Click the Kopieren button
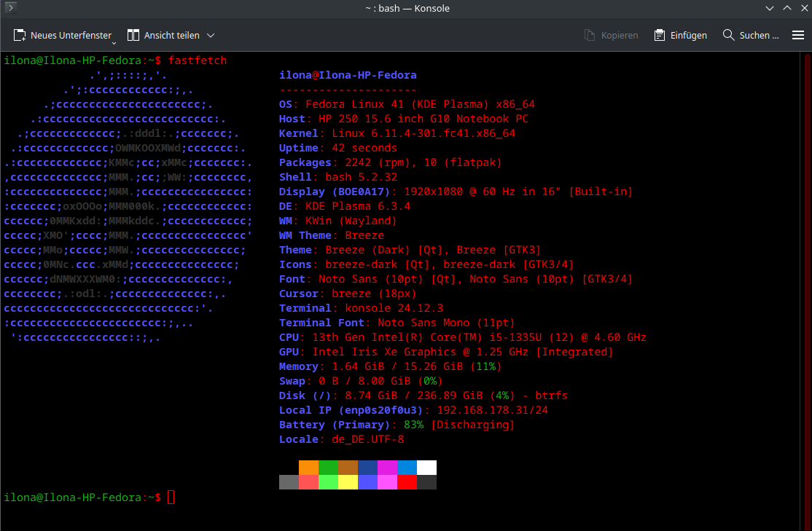This screenshot has width=812, height=531. tap(611, 35)
